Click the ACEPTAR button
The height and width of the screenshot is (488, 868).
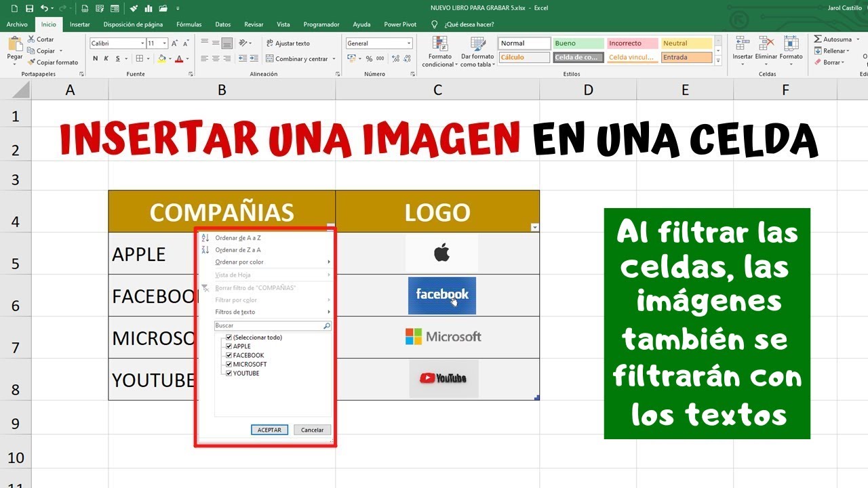tap(269, 430)
